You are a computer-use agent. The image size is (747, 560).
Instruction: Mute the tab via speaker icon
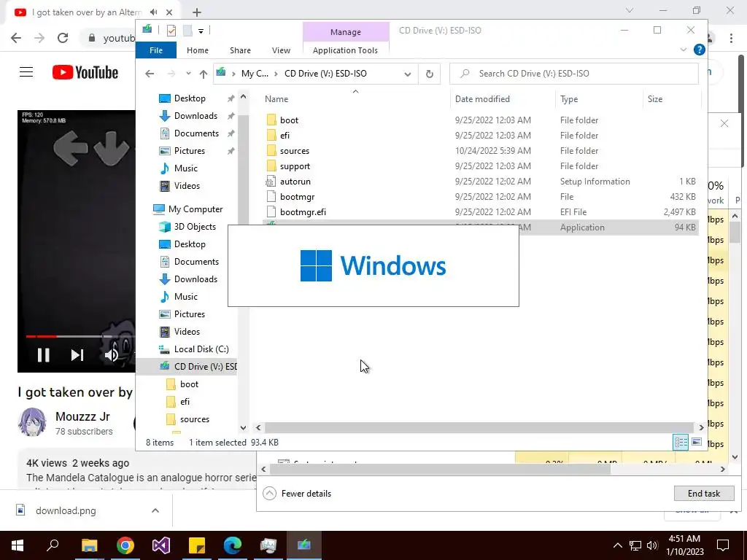pyautogui.click(x=153, y=12)
